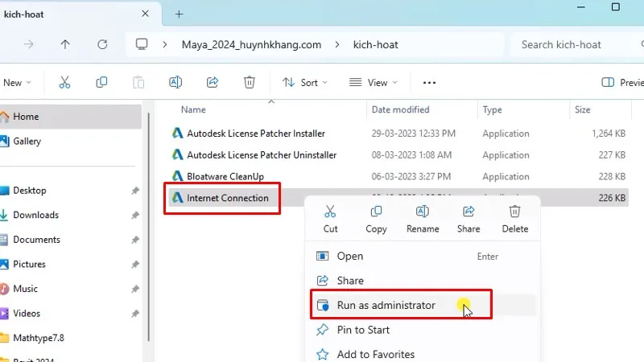The image size is (644, 362).
Task: Toggle the Preview pane button
Action: [x=622, y=83]
